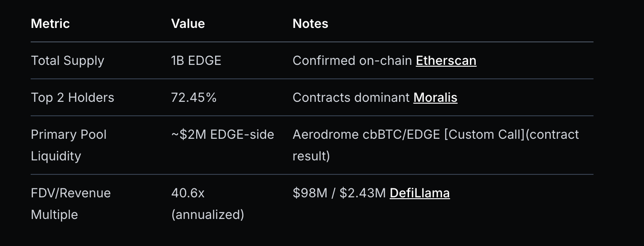Image resolution: width=644 pixels, height=246 pixels.
Task: Click the Value column header
Action: 188,23
